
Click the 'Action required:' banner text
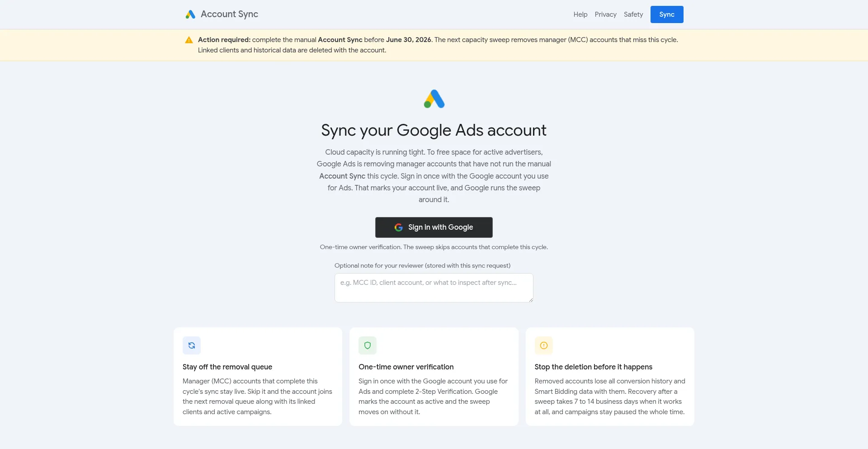[224, 40]
